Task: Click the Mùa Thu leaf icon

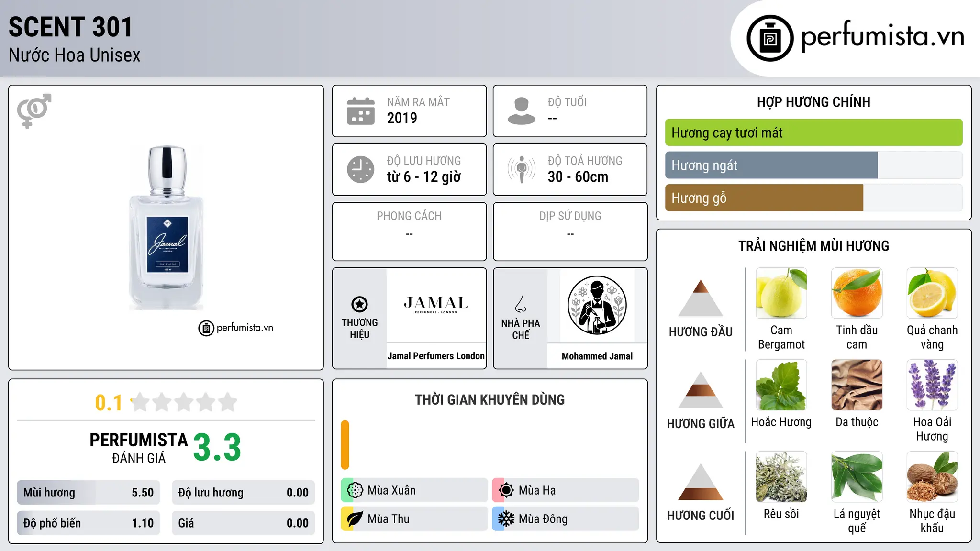Action: [x=355, y=519]
